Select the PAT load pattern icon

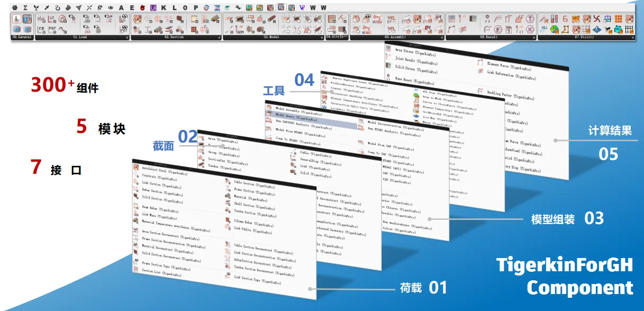click(52, 29)
